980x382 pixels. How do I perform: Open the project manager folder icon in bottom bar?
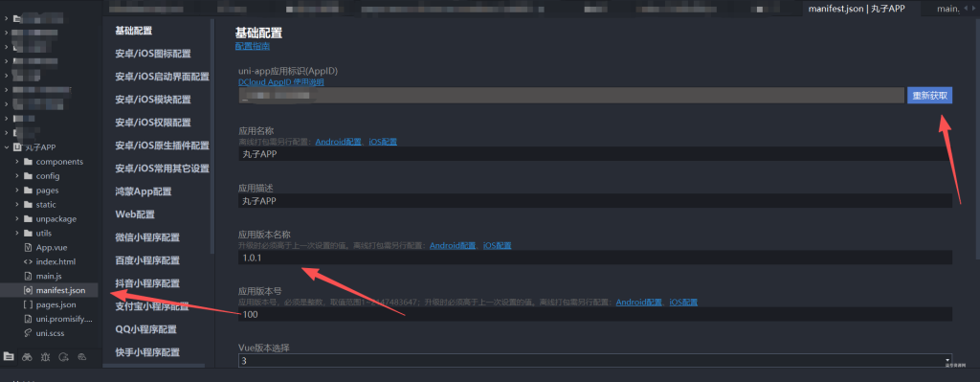(x=8, y=357)
